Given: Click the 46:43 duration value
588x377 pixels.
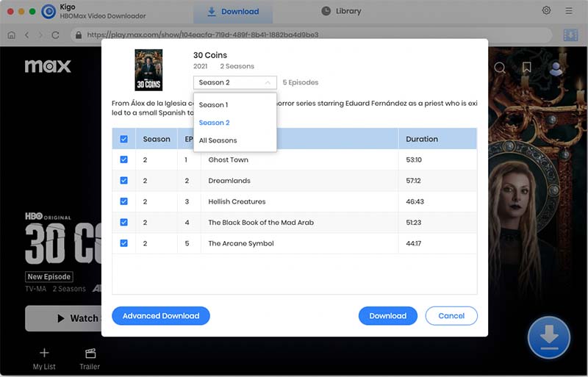Looking at the screenshot, I should [x=415, y=201].
